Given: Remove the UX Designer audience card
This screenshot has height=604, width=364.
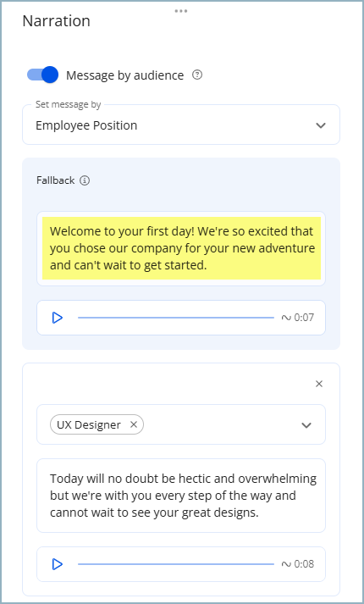Looking at the screenshot, I should pyautogui.click(x=319, y=384).
